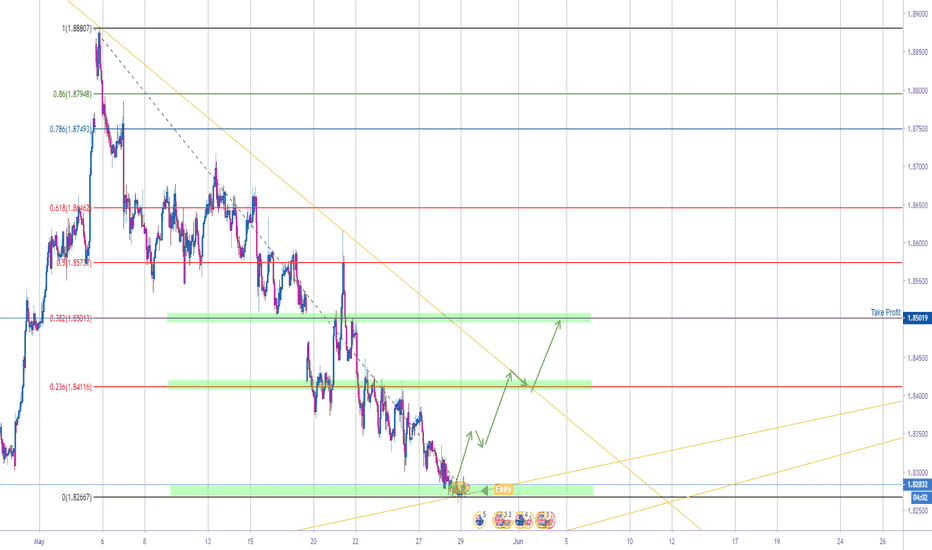Image resolution: width=932 pixels, height=550 pixels.
Task: Click date 27 on the time axis
Action: [418, 542]
